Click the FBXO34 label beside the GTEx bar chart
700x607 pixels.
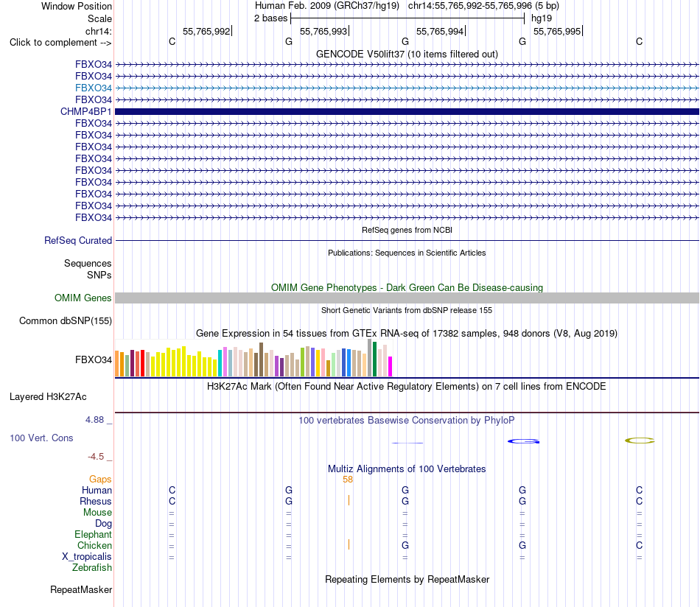(94, 359)
